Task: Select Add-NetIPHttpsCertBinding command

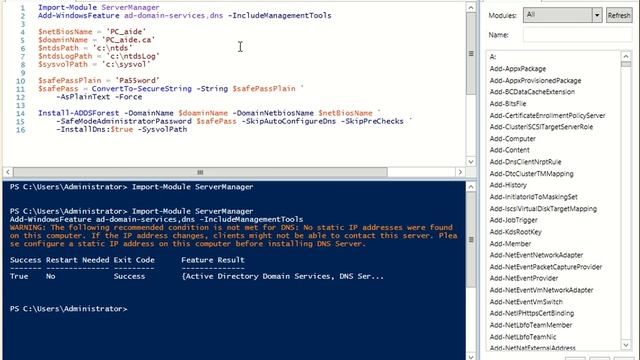Action: coord(531,313)
